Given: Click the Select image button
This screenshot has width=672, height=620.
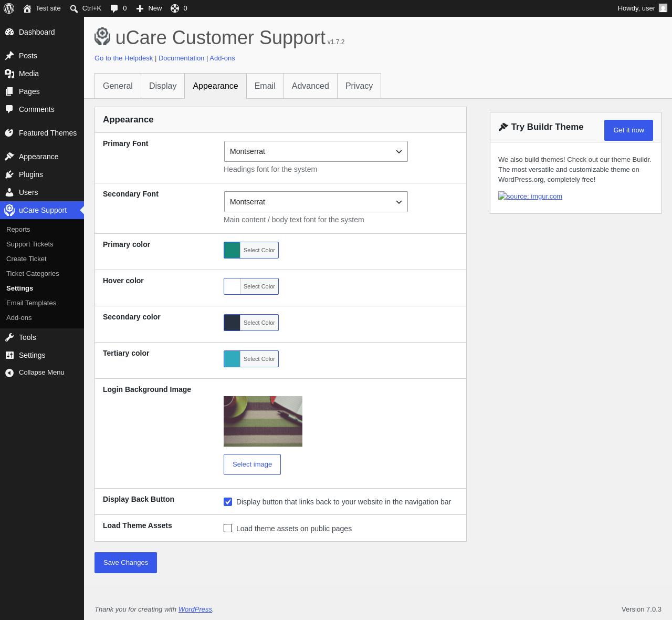Looking at the screenshot, I should point(252,464).
